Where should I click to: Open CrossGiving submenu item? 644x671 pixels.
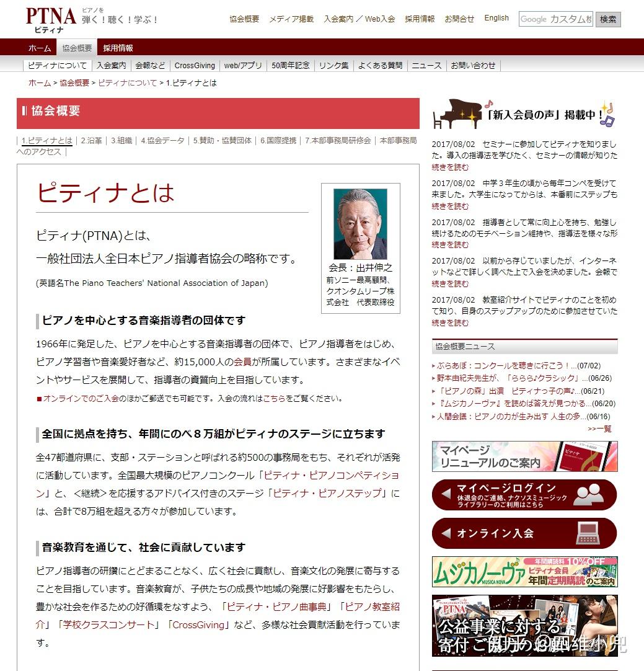tap(195, 66)
